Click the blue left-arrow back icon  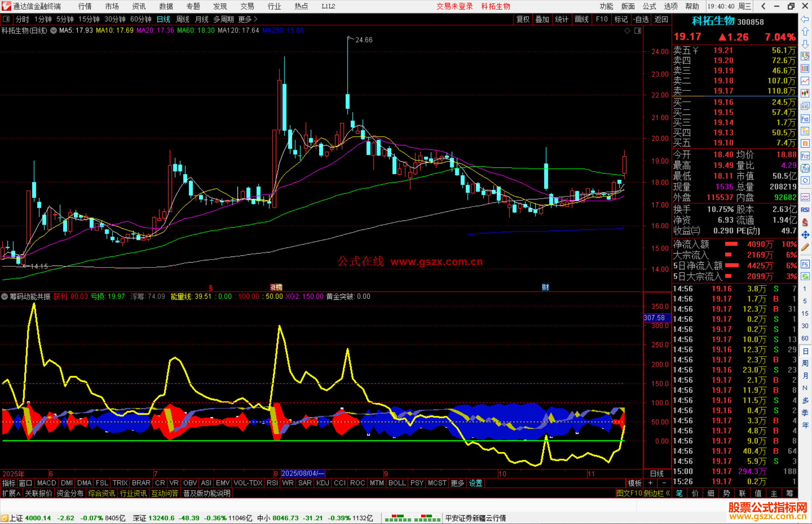[805, 19]
